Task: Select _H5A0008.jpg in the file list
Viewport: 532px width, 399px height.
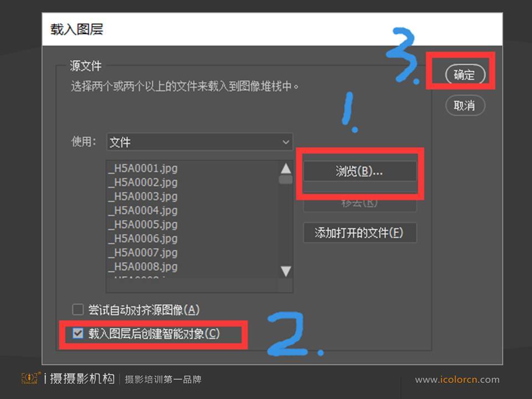Action: (143, 267)
